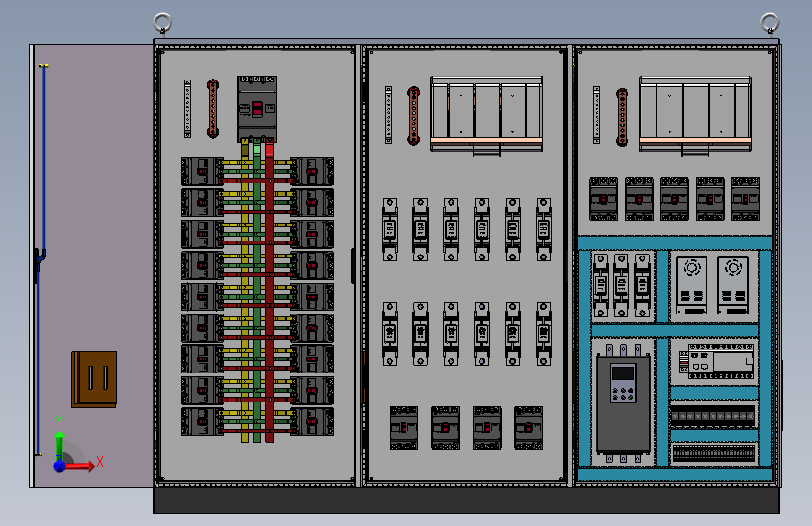The height and width of the screenshot is (526, 812).
Task: Select the PLC module in the right panel
Action: (x=716, y=361)
